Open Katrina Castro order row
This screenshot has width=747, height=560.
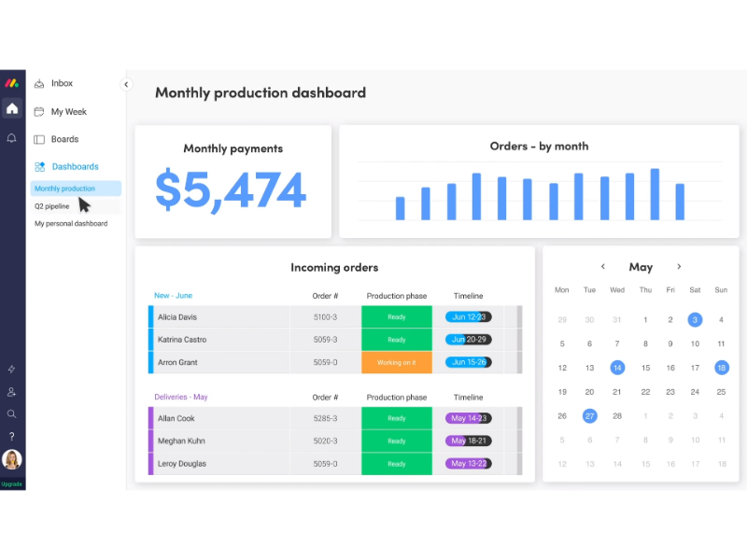click(335, 340)
